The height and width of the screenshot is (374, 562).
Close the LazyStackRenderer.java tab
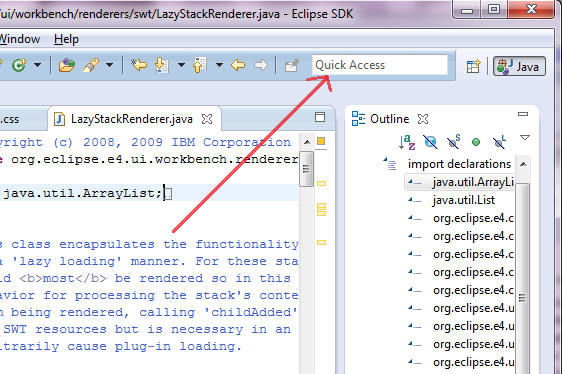click(x=207, y=119)
